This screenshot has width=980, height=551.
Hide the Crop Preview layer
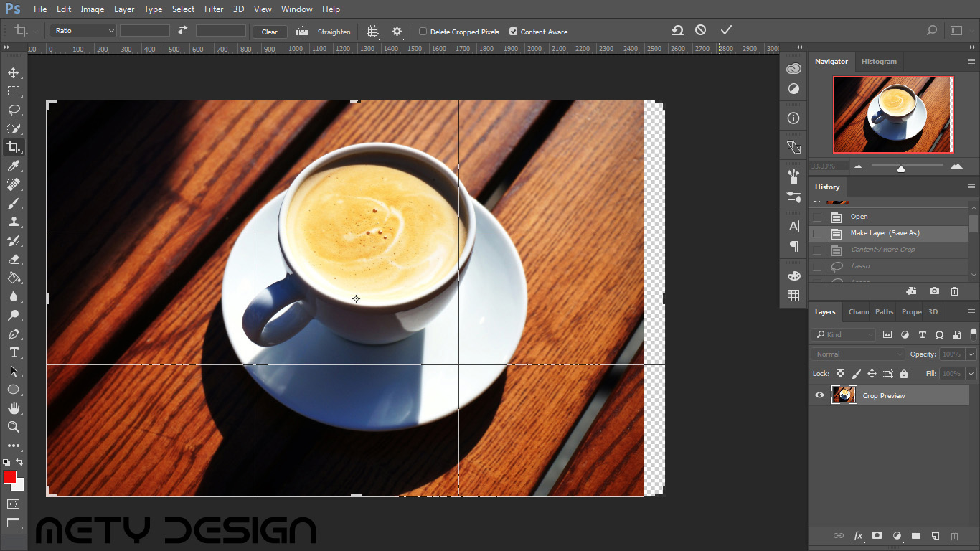(819, 395)
